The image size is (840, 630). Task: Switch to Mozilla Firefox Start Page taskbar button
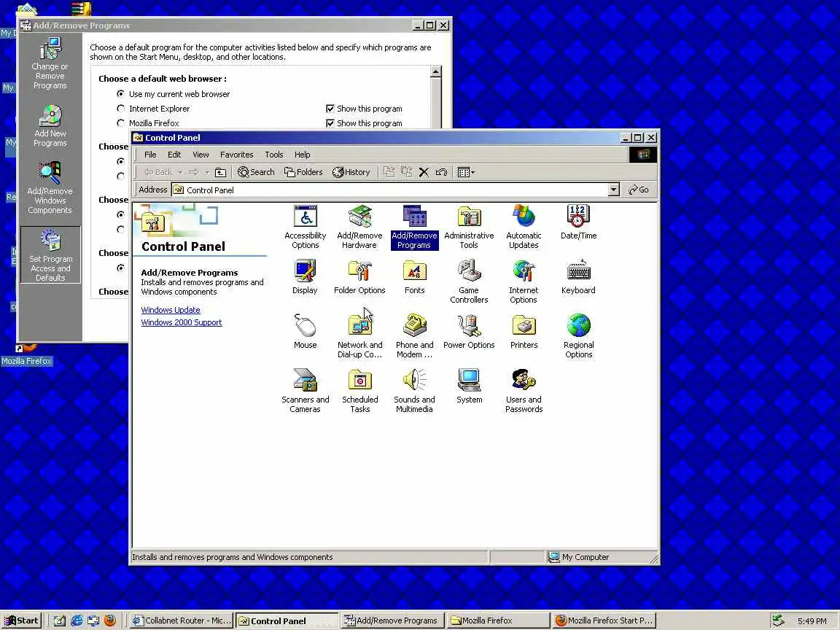point(604,621)
